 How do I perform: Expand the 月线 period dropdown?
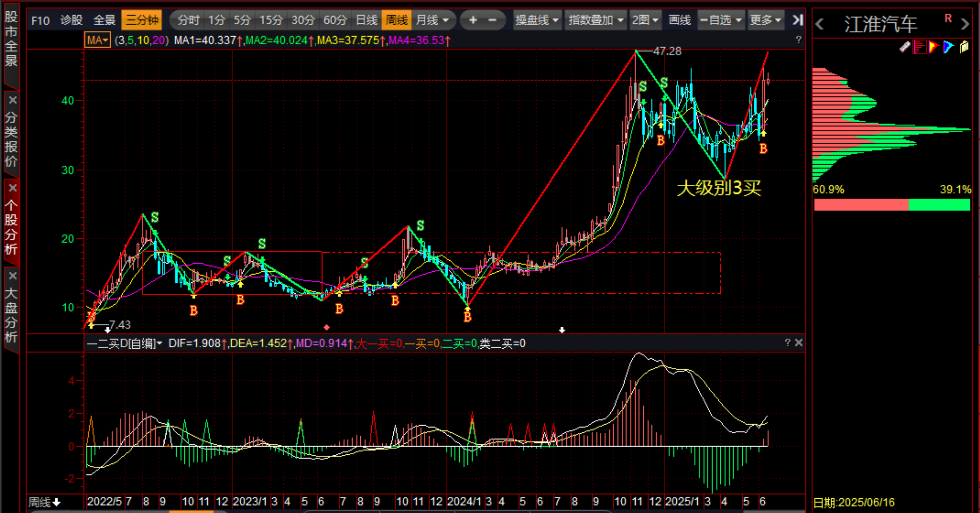point(432,20)
